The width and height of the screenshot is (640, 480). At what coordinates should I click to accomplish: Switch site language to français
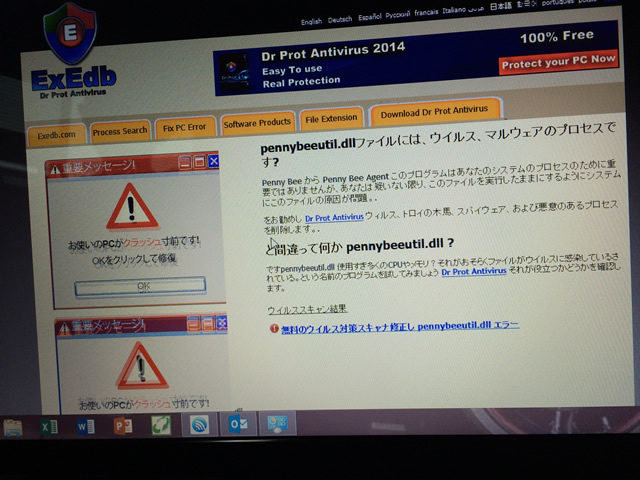(x=426, y=13)
